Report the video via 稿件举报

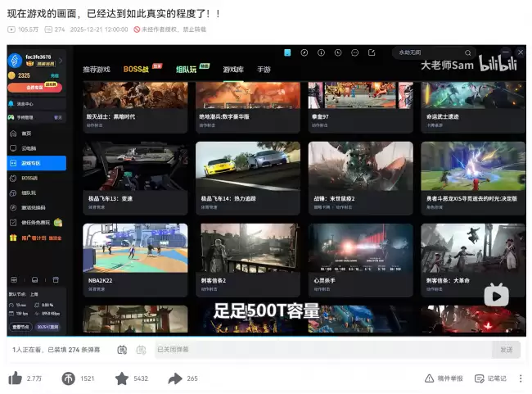click(444, 378)
